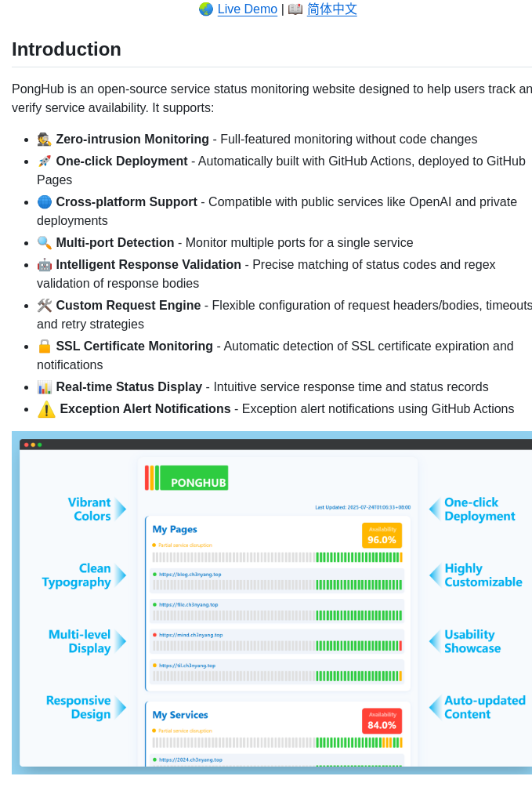Click the open book emoji icon
532x787 pixels.
coord(295,9)
